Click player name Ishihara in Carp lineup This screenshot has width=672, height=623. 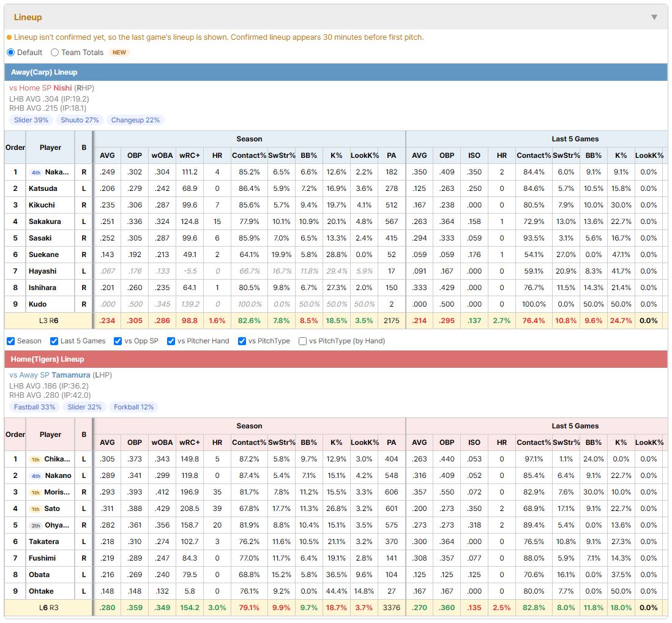[42, 288]
